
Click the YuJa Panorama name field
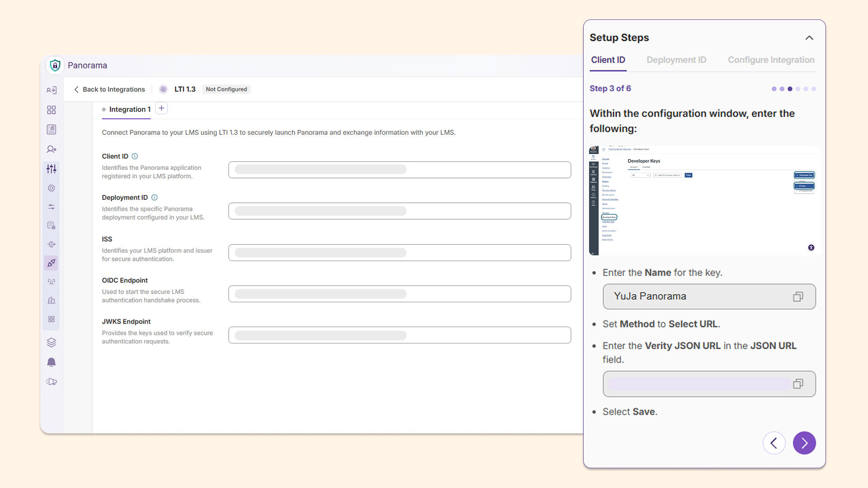tap(709, 296)
